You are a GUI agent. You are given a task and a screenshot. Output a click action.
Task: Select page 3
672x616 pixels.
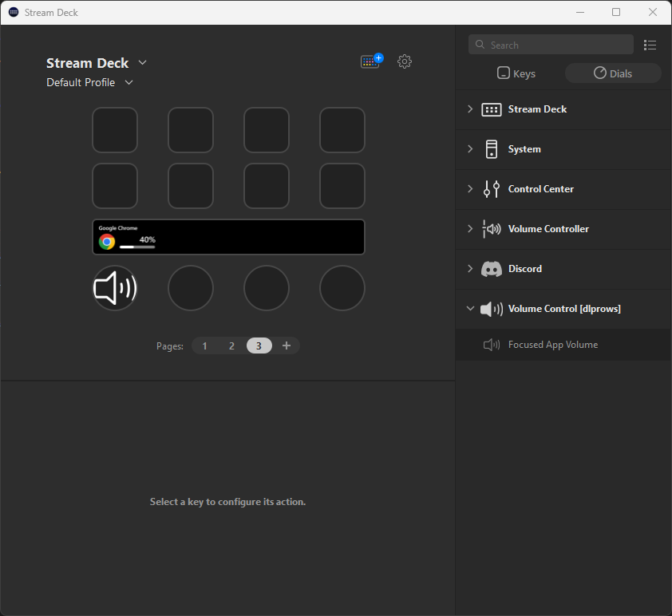(259, 346)
